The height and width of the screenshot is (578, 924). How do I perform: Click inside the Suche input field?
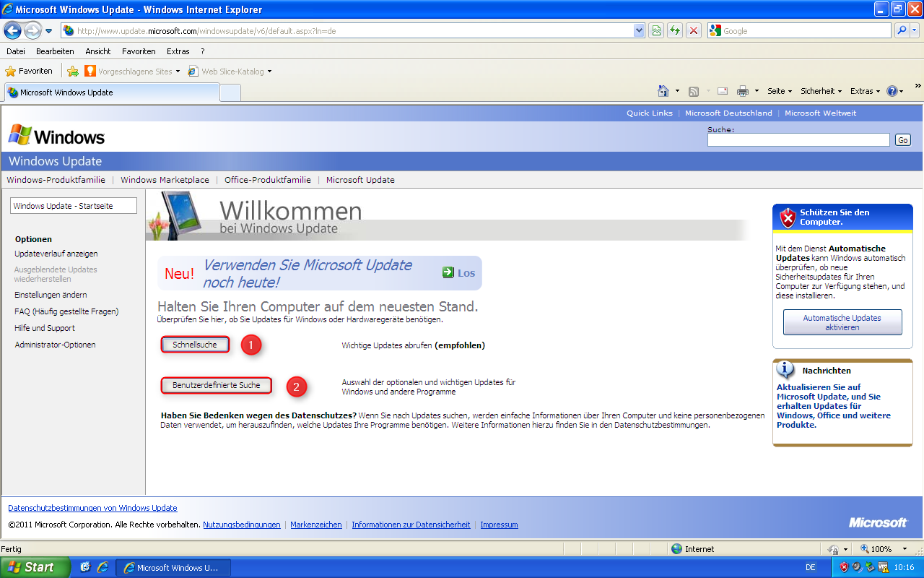tap(798, 139)
